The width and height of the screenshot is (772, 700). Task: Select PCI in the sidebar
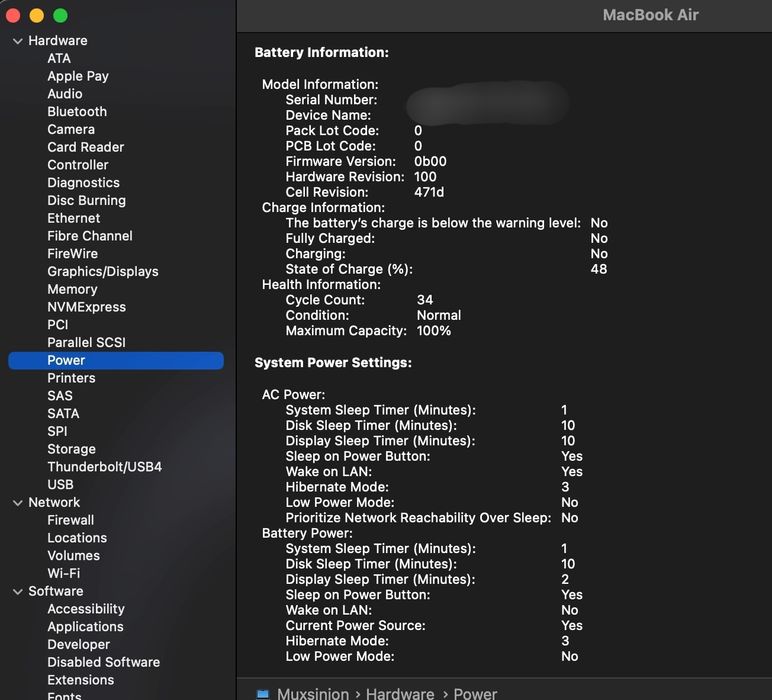[58, 324]
